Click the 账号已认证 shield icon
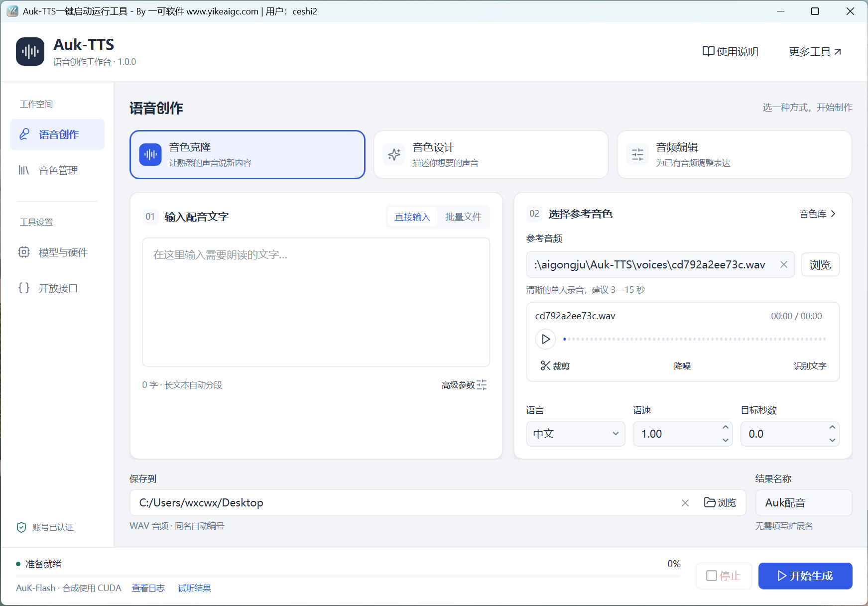 coord(21,527)
